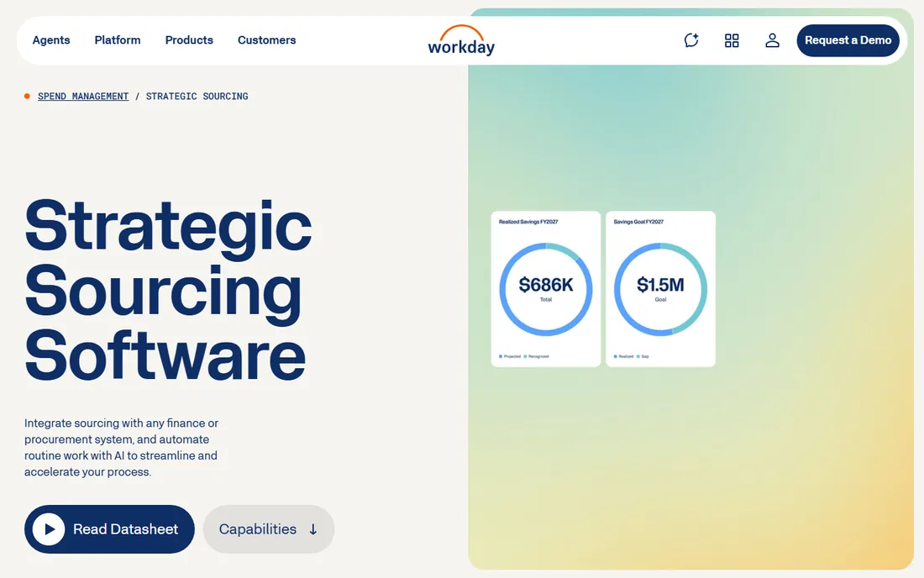Select the $686K total value

tap(546, 285)
